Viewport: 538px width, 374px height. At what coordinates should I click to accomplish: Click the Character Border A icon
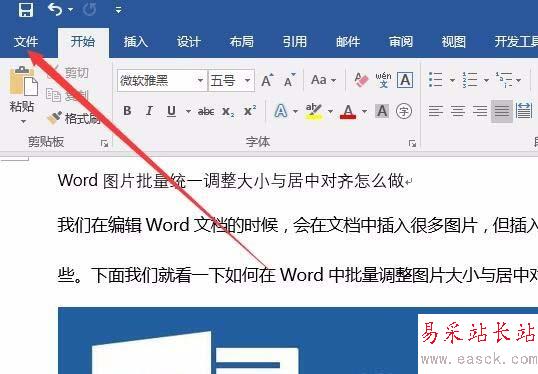pyautogui.click(x=405, y=80)
